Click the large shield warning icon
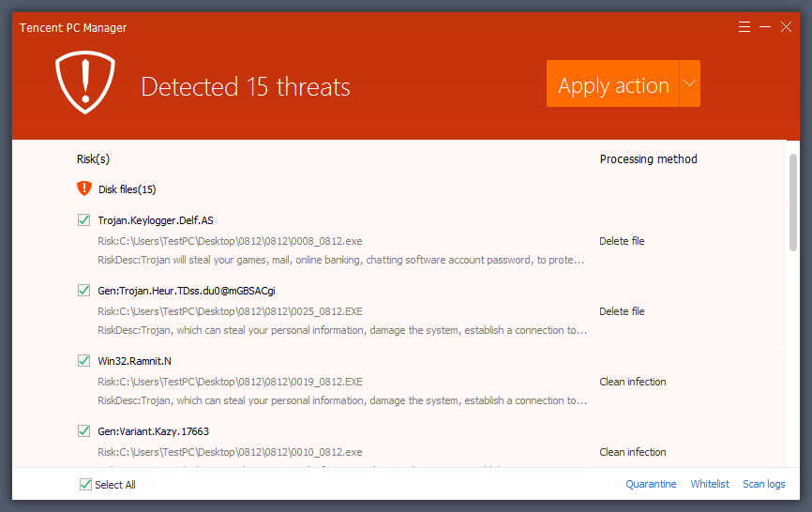 85,82
